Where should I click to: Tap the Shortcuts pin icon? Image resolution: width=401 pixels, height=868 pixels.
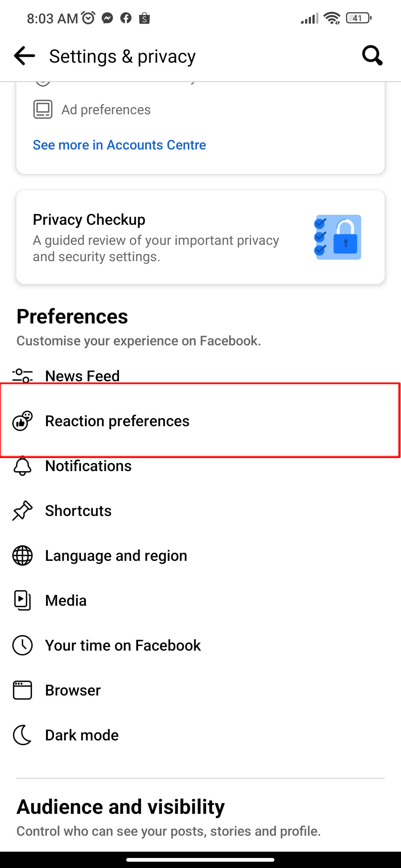[23, 511]
